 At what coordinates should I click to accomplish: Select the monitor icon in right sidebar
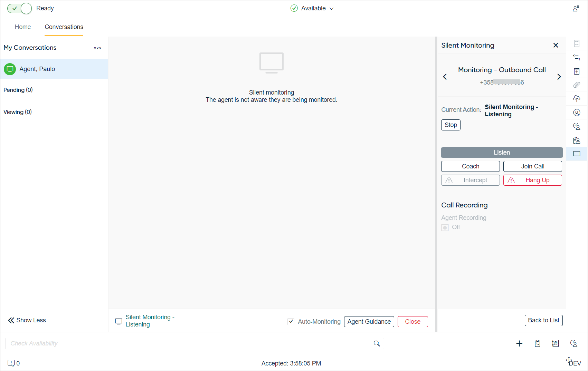(x=577, y=154)
